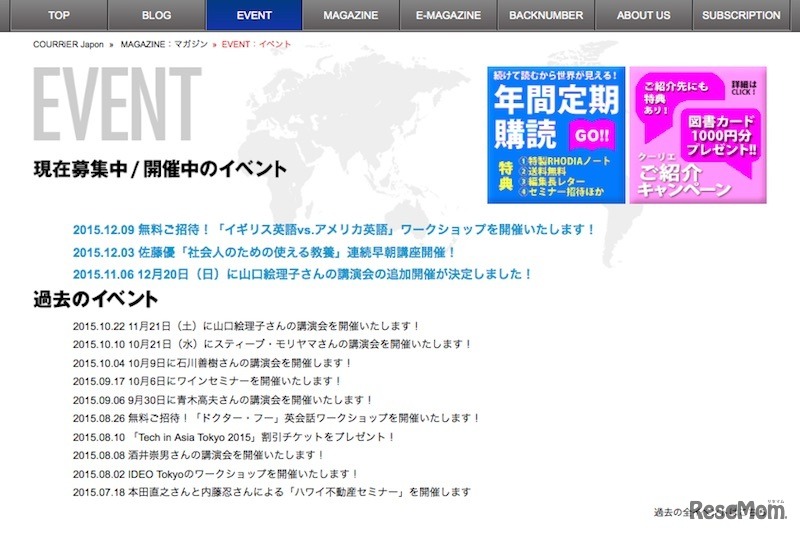Viewport: 800px width, 533px height.
Task: Open the 2015.09.06 青木高夫さんの講演会 entry
Action: 223,400
